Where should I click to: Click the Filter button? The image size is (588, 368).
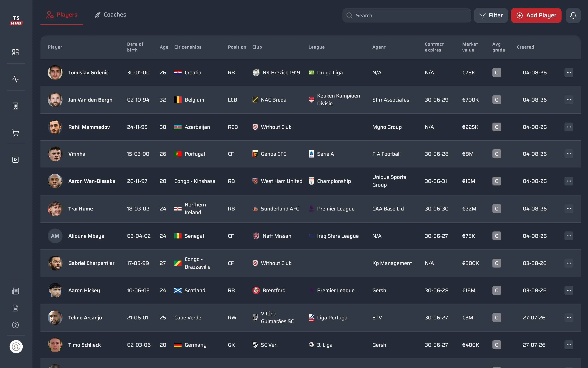491,15
